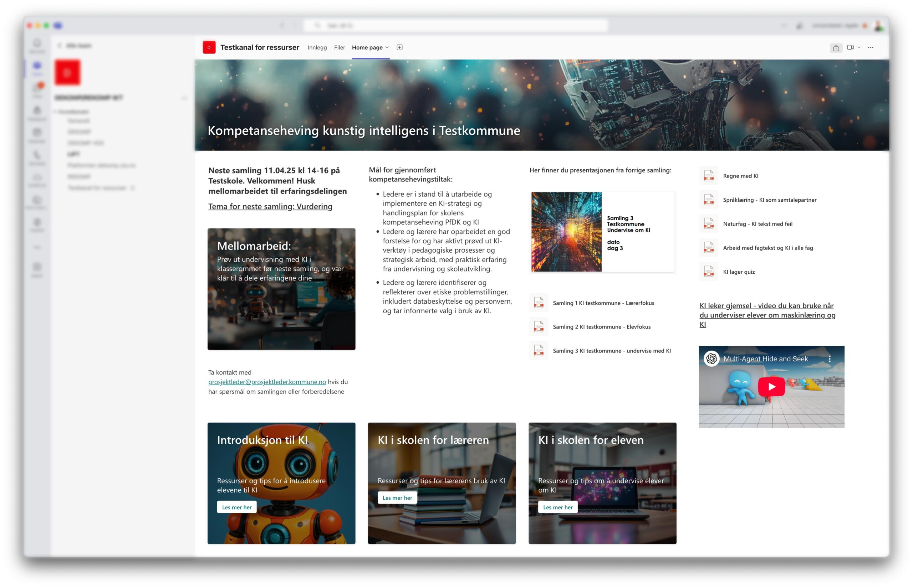
Task: Click the OpenAI channel logo on video
Action: coord(711,359)
